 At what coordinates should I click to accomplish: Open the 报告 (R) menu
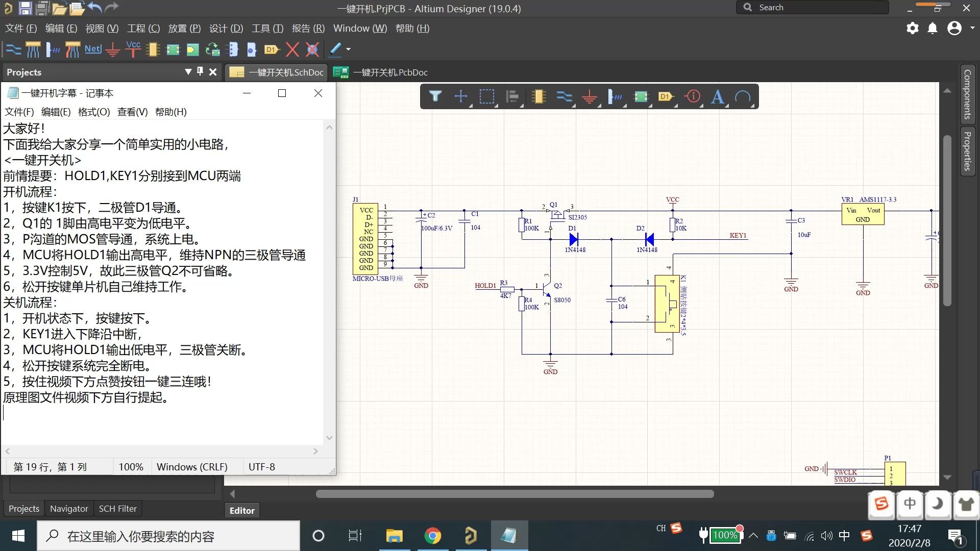308,29
